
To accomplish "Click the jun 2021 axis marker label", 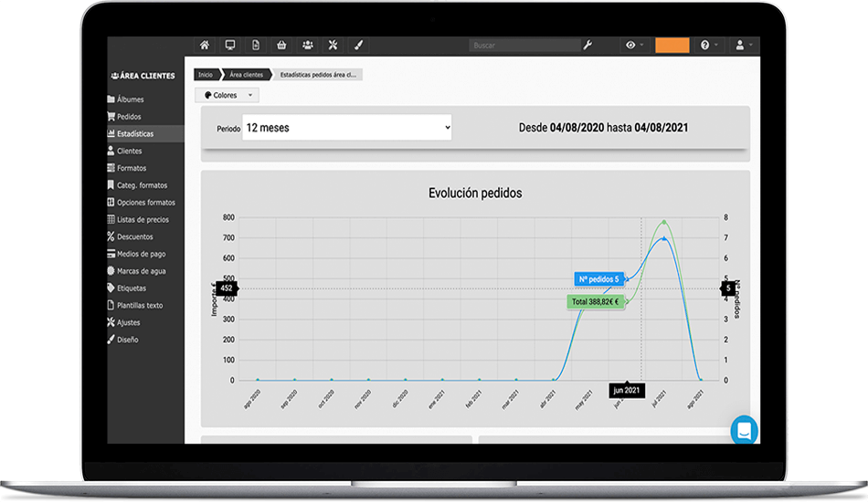I will click(627, 391).
